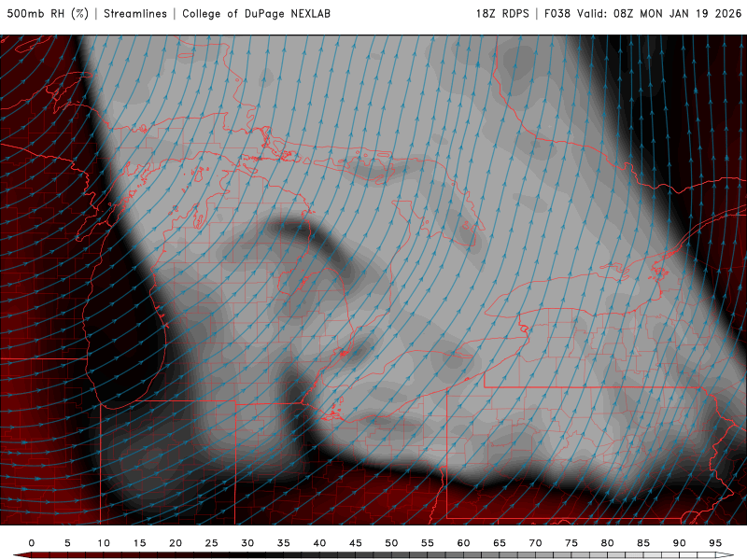Click the colorbar label "60"

463,543
